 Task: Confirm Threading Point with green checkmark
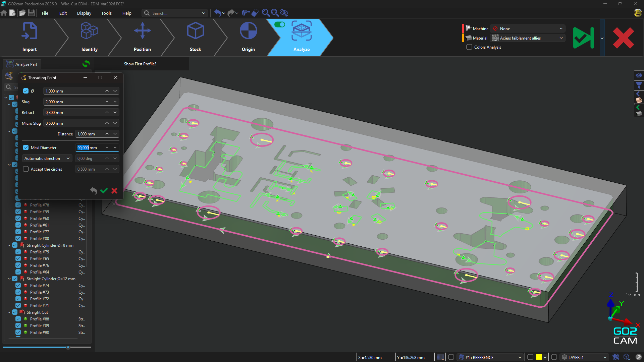[x=104, y=191]
